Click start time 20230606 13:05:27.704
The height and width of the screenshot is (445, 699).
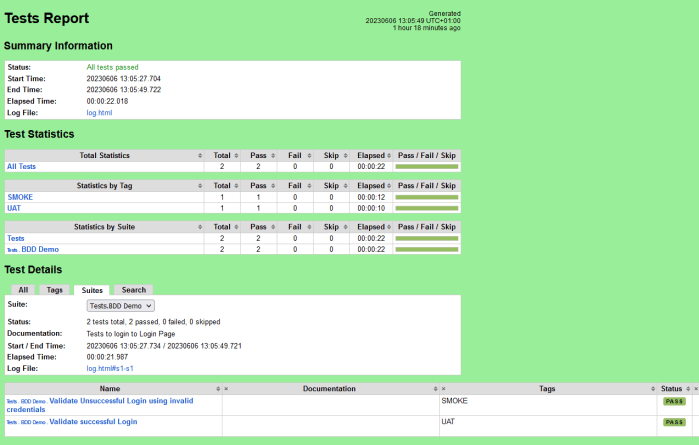click(x=123, y=78)
